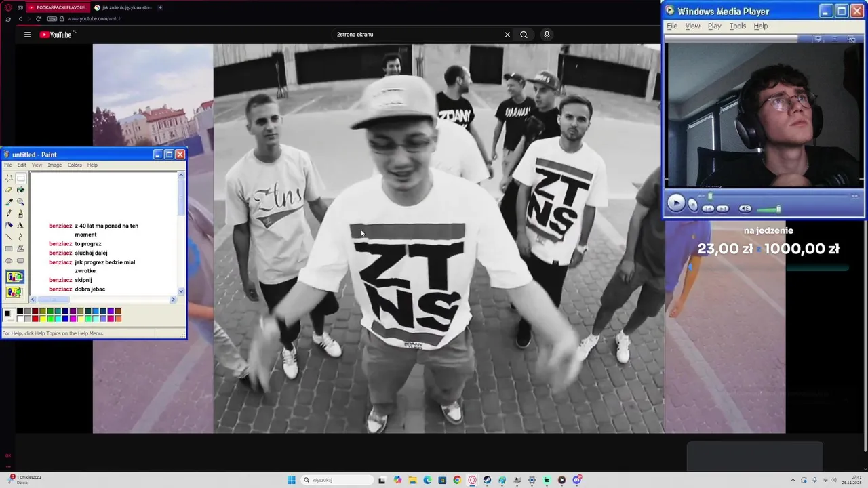Open a new browser tab
The height and width of the screenshot is (488, 868).
(x=160, y=7)
